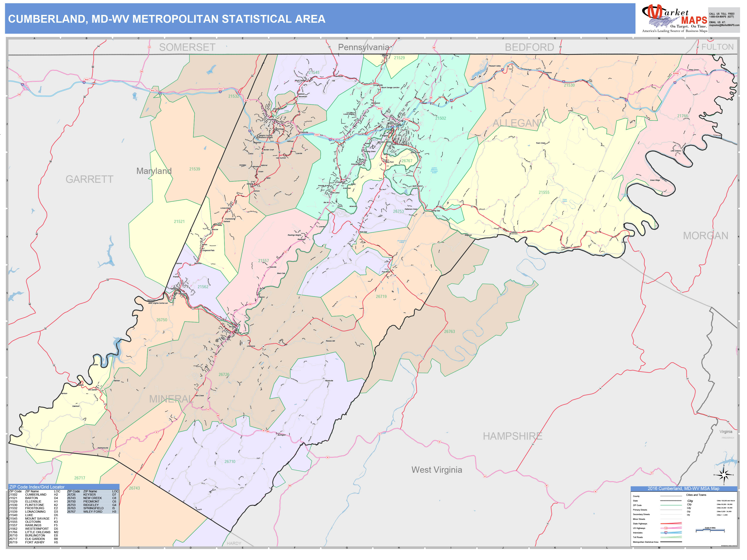Click the MORGAN county label on the map
This screenshot has width=747, height=560.
[706, 236]
